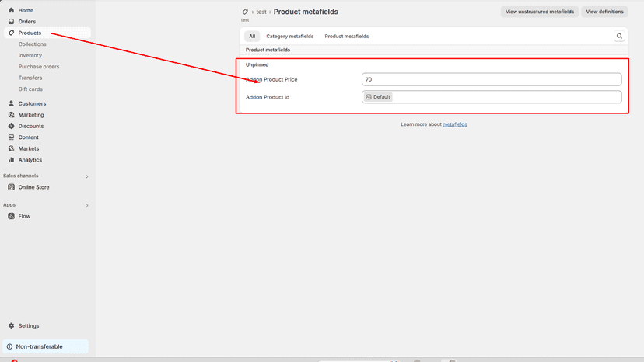
Task: Open the Flow app icon
Action: coord(11,216)
